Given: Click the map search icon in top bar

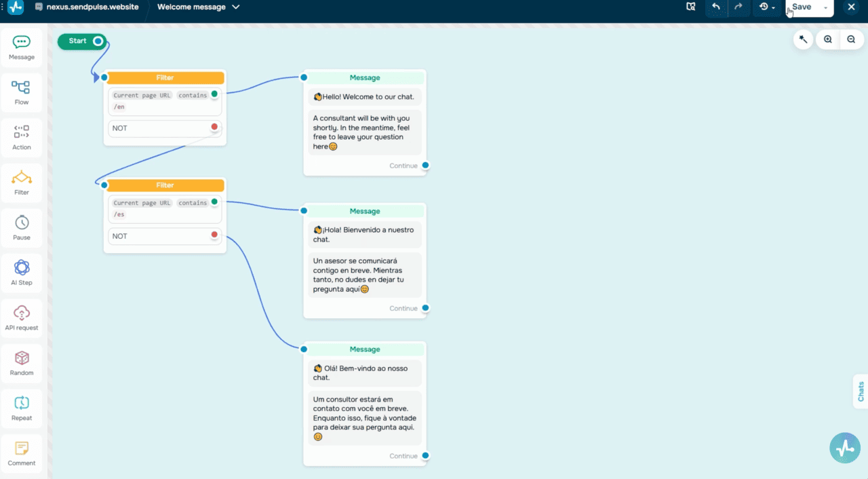Looking at the screenshot, I should click(x=690, y=7).
